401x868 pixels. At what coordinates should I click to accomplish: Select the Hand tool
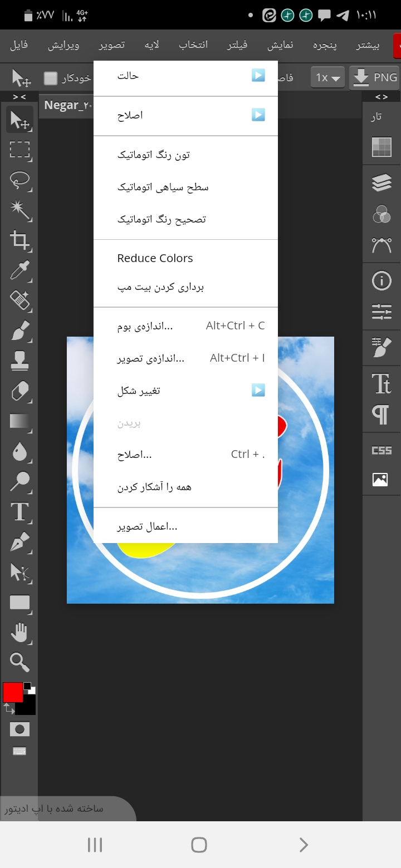tap(20, 633)
